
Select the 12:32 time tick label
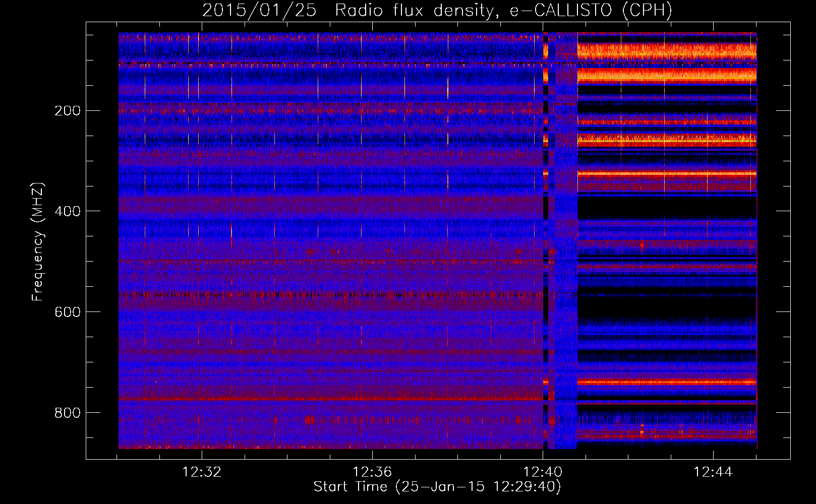click(202, 472)
